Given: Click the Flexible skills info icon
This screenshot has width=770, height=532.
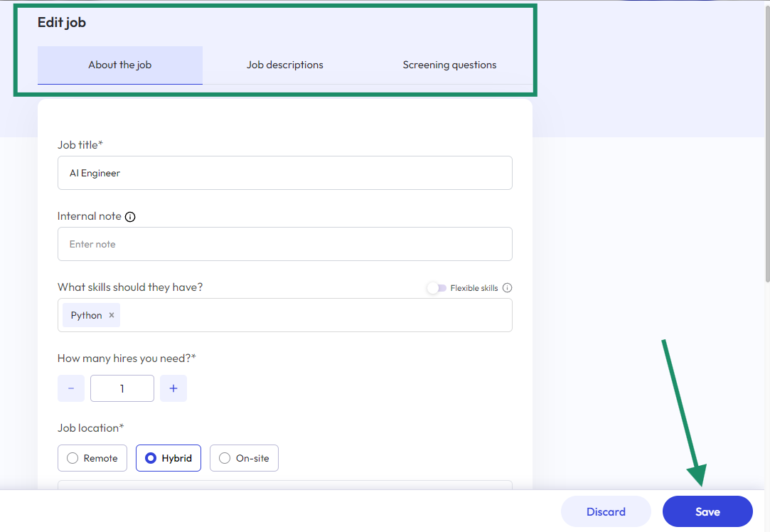Looking at the screenshot, I should point(507,288).
